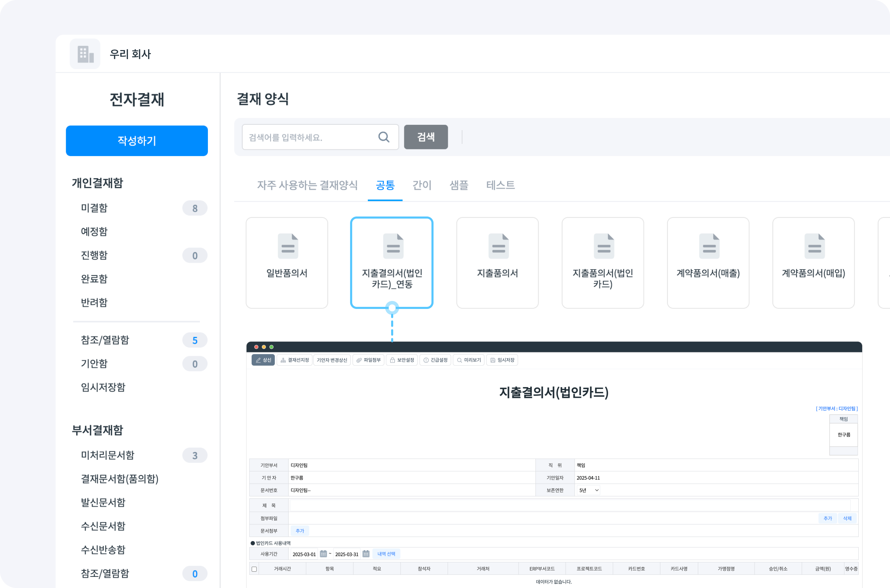
Task: Click the company building logo icon
Action: point(85,54)
